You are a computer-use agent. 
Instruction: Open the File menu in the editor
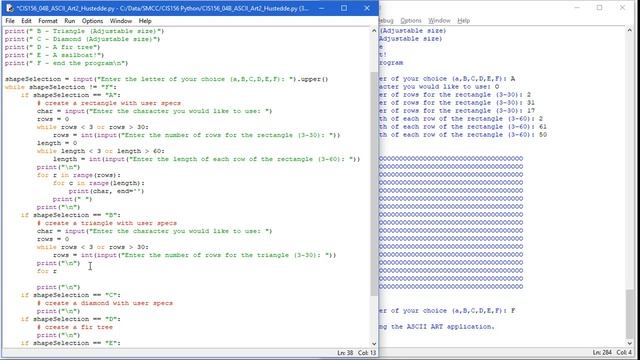coord(10,21)
